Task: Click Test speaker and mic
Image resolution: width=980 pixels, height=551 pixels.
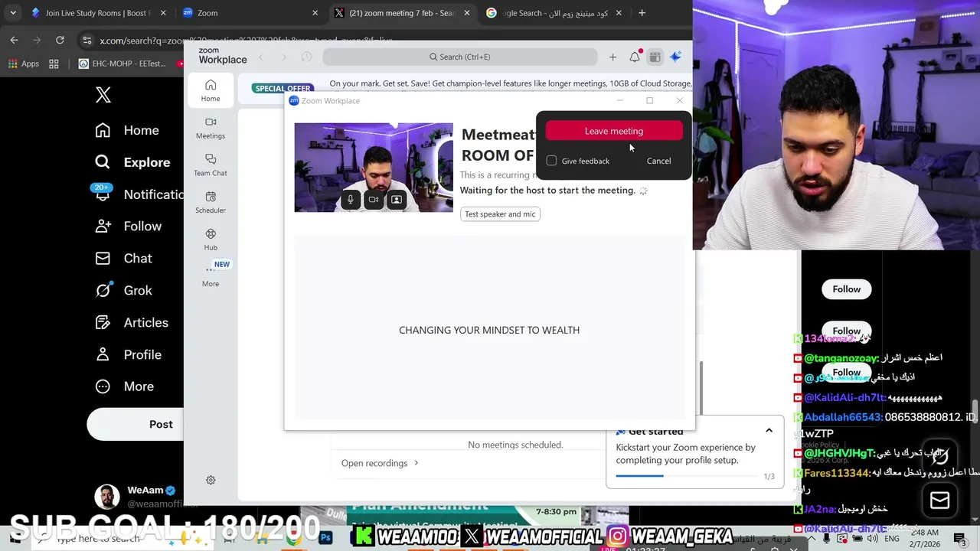Action: coord(501,214)
